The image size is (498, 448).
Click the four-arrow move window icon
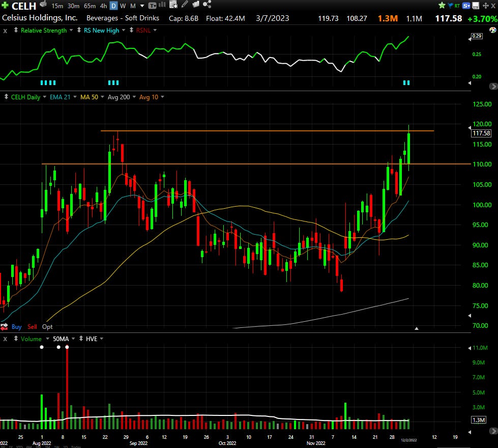(485, 6)
